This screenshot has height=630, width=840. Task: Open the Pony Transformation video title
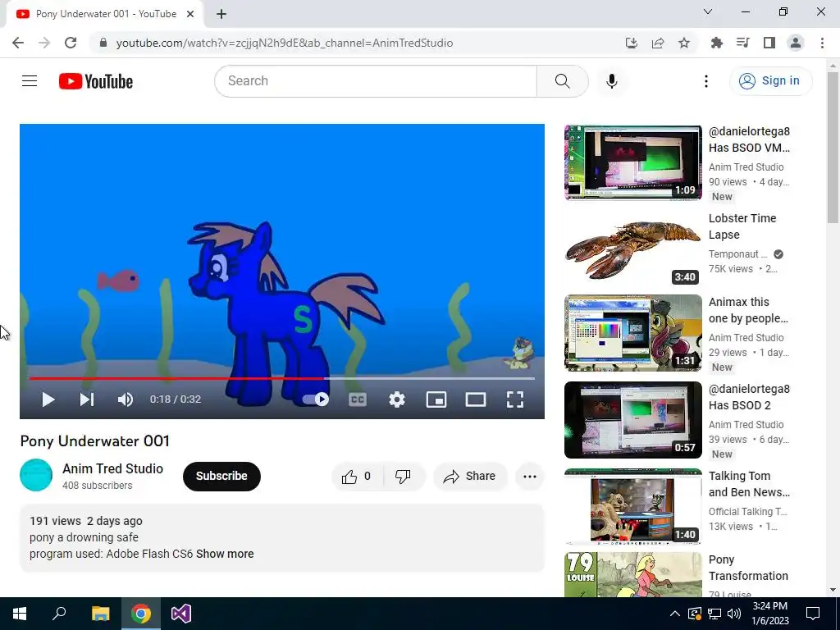pos(748,568)
